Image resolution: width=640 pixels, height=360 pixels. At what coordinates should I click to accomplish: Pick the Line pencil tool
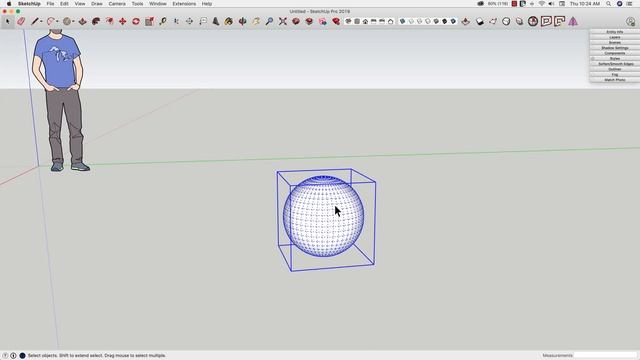[x=35, y=21]
